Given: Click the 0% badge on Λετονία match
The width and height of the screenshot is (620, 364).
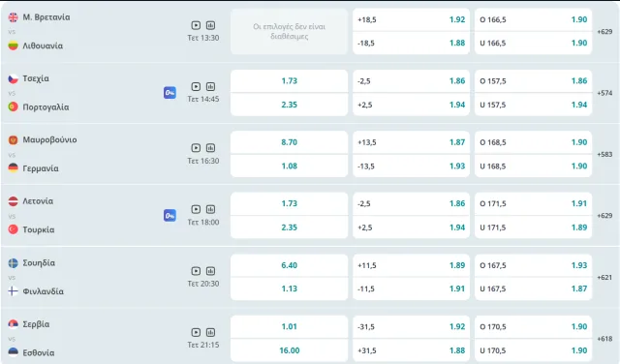Looking at the screenshot, I should [x=170, y=215].
